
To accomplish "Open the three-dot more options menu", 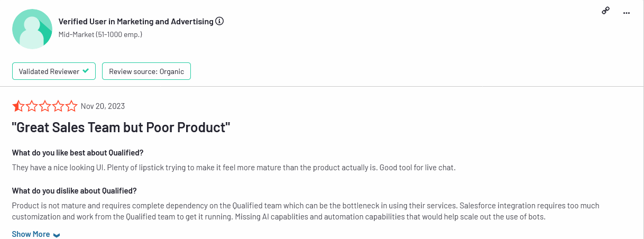I will [x=627, y=12].
